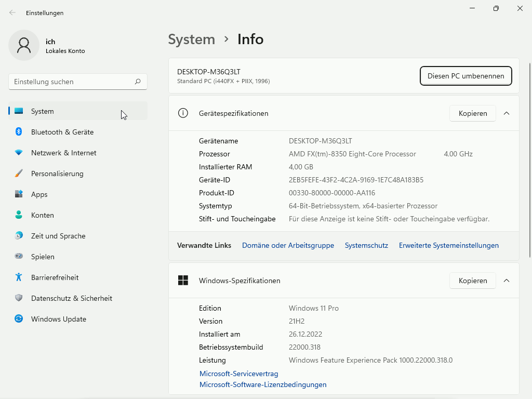532x399 pixels.
Task: Collapse the Gerätespezifikationen section chevron
Action: pyautogui.click(x=507, y=113)
